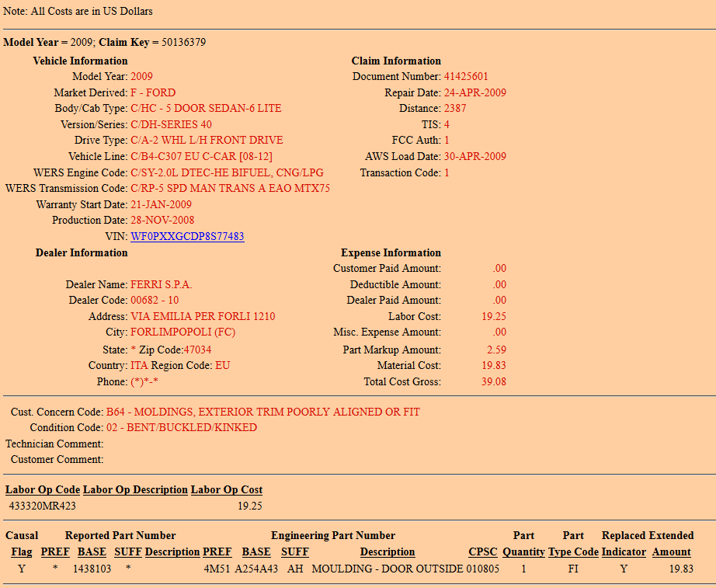Click the Labor Op Code column header

point(43,490)
